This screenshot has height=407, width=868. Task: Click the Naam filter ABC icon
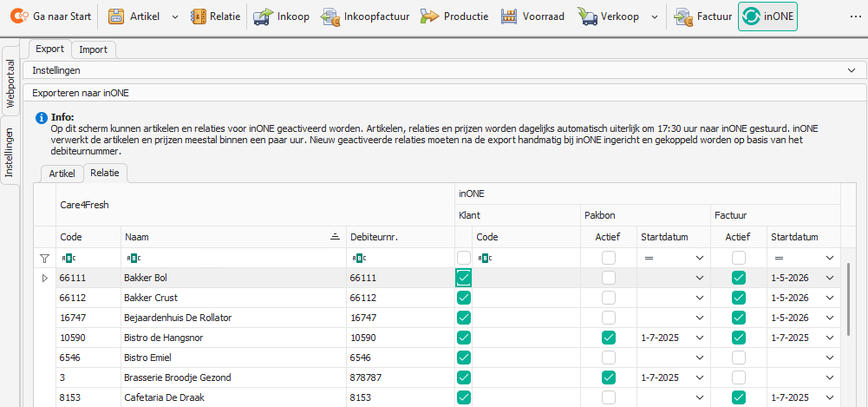point(134,258)
